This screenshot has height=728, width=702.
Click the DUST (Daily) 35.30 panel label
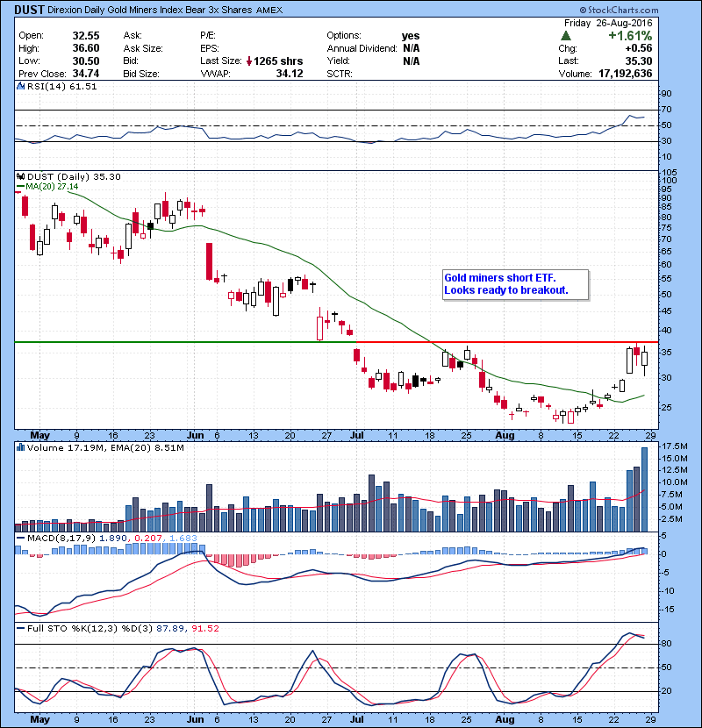(x=74, y=176)
